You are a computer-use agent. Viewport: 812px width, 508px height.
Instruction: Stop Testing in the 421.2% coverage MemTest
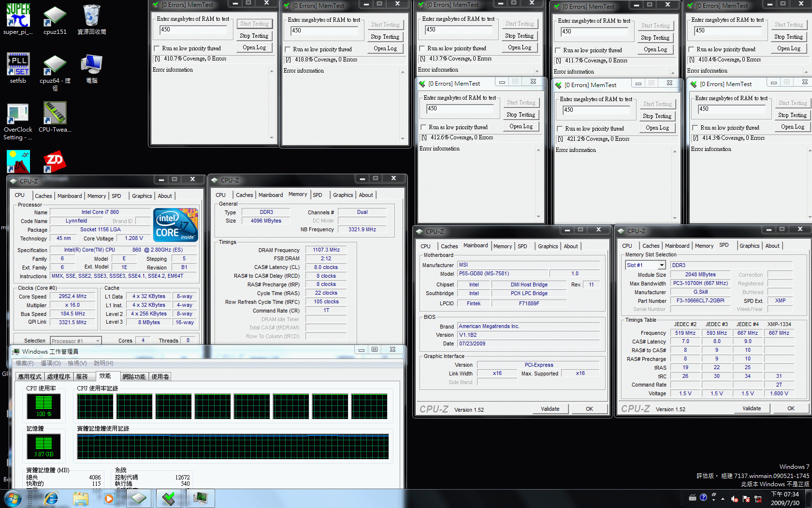coord(657,116)
